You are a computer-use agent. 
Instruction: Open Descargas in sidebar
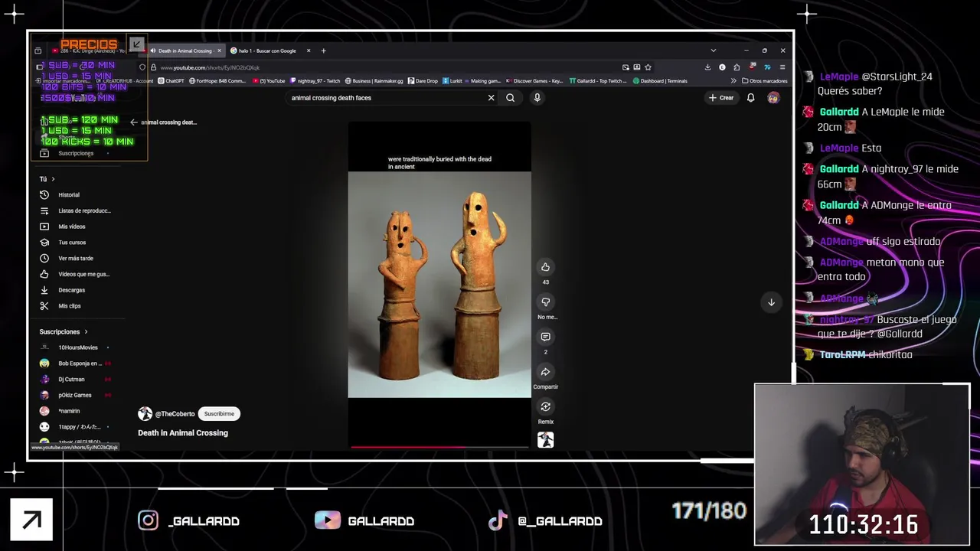point(73,290)
